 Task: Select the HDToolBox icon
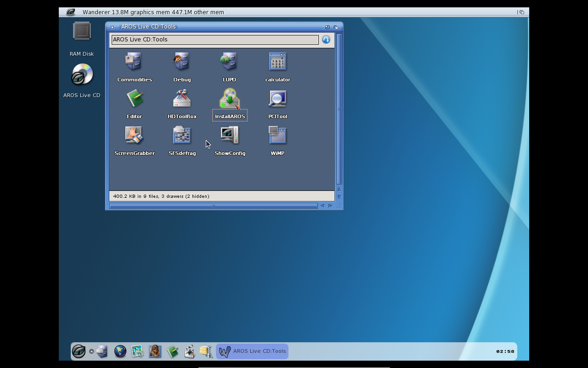(182, 98)
